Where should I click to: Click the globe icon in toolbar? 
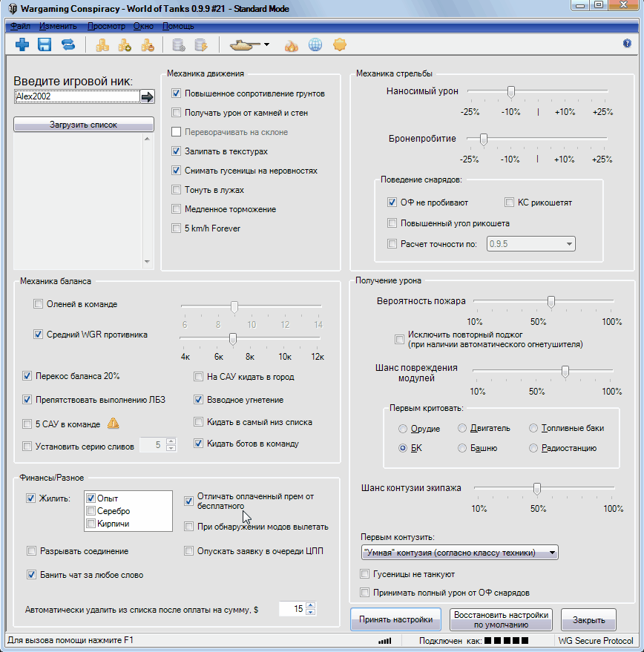[x=315, y=45]
